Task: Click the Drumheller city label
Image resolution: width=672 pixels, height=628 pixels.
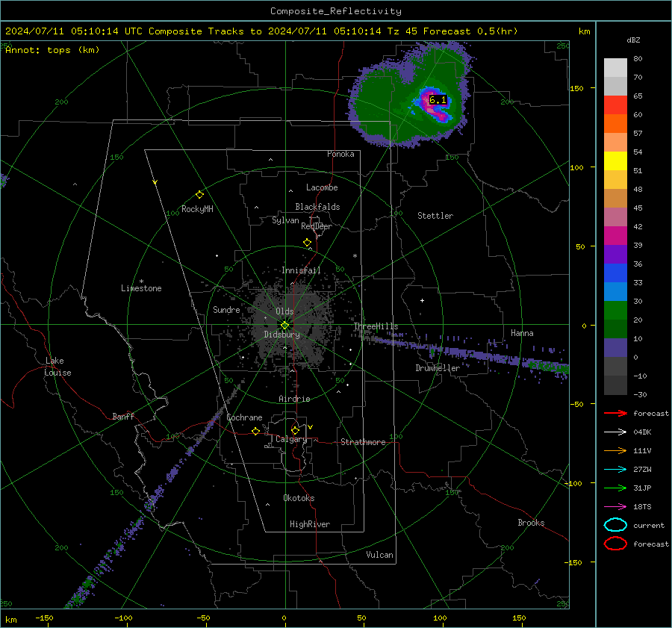Action: pyautogui.click(x=438, y=368)
